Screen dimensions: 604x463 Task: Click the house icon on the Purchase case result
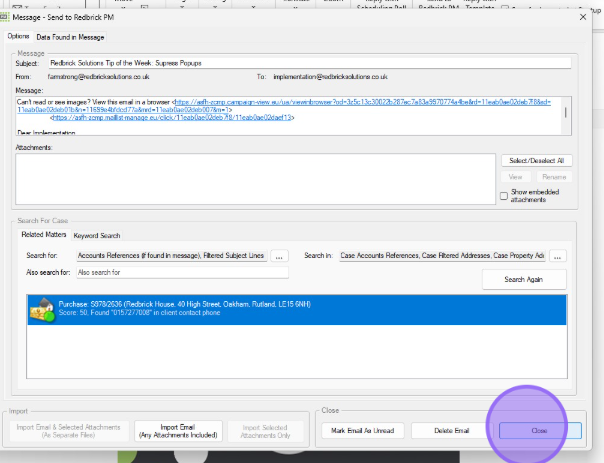click(41, 309)
